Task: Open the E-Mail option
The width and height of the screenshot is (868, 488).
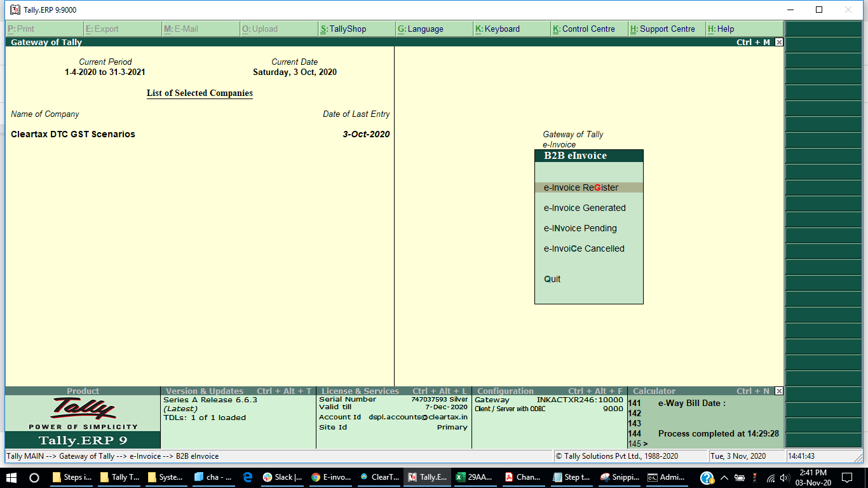Action: click(x=201, y=29)
